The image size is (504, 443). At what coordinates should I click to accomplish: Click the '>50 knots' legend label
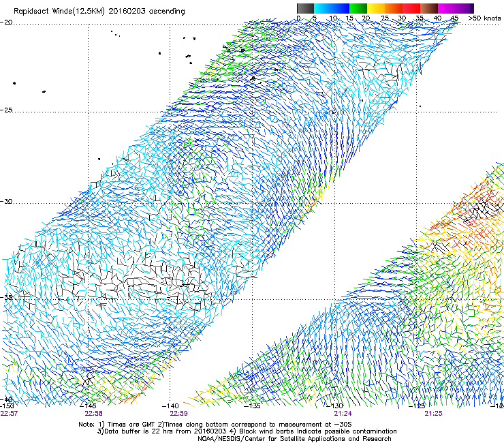pos(484,18)
